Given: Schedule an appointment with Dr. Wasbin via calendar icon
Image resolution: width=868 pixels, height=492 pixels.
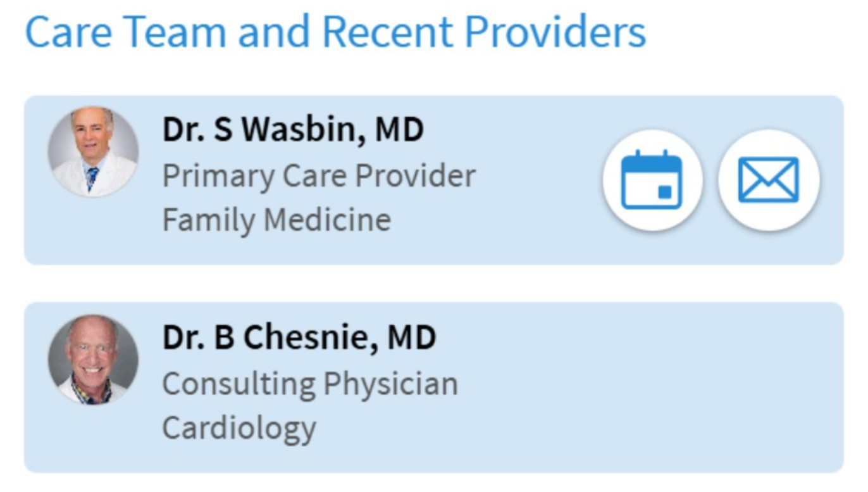Looking at the screenshot, I should pos(652,180).
